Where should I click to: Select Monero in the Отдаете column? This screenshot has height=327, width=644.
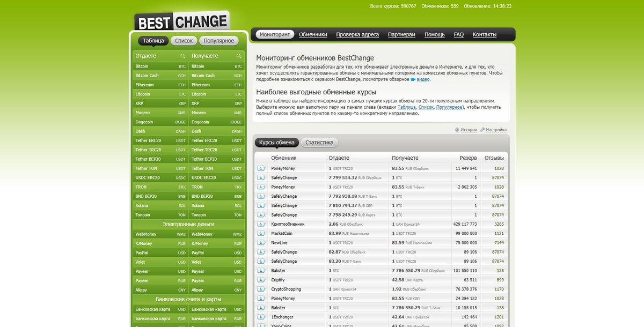(160, 113)
